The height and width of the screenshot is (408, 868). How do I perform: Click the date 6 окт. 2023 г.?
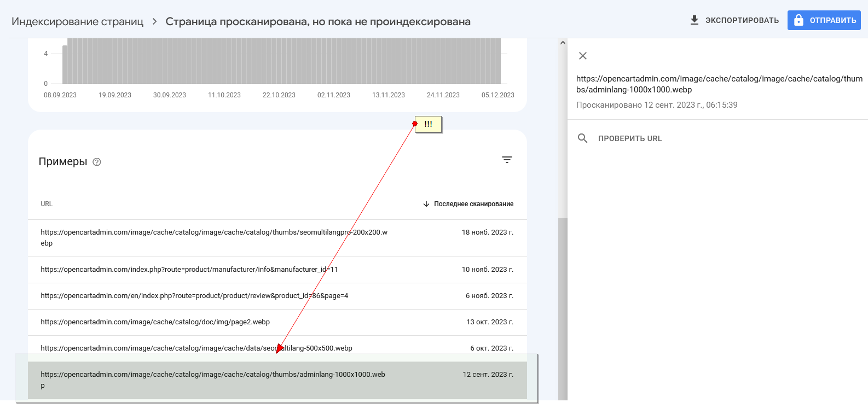[x=492, y=348]
